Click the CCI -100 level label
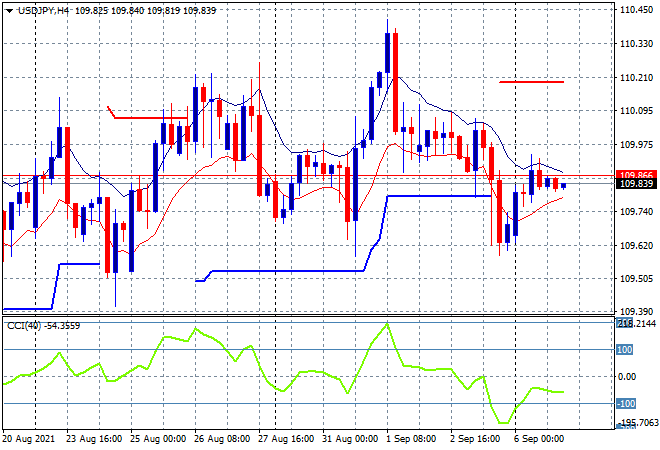Screen dimensions: 660x450 click(x=626, y=404)
